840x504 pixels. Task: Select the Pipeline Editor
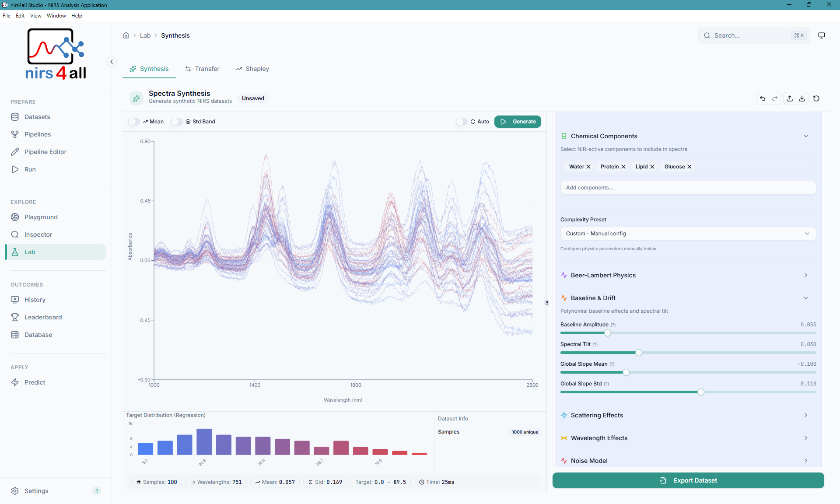44,151
